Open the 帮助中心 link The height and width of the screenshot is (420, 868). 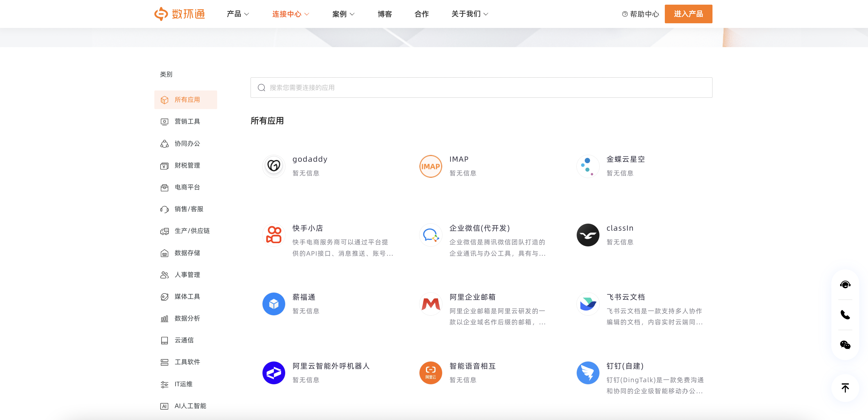(640, 14)
